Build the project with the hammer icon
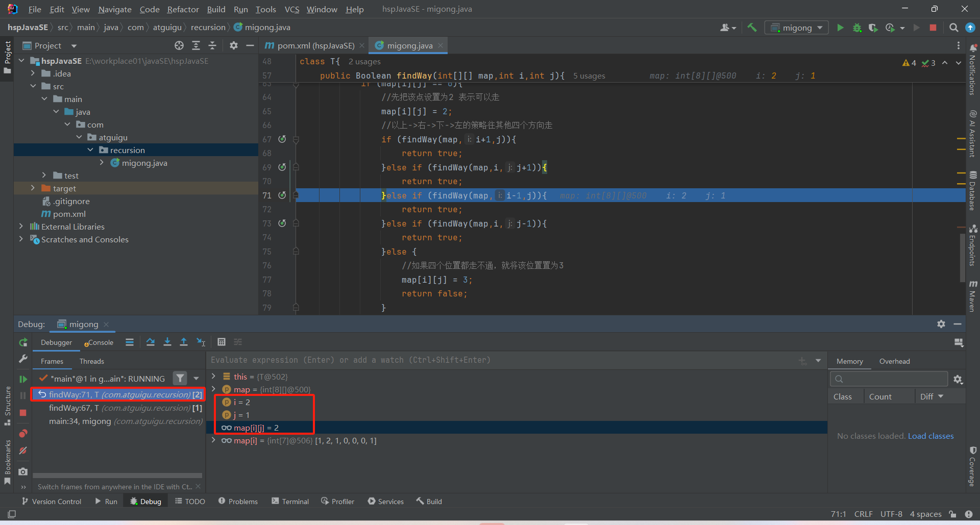Image resolution: width=980 pixels, height=525 pixels. pyautogui.click(x=752, y=28)
